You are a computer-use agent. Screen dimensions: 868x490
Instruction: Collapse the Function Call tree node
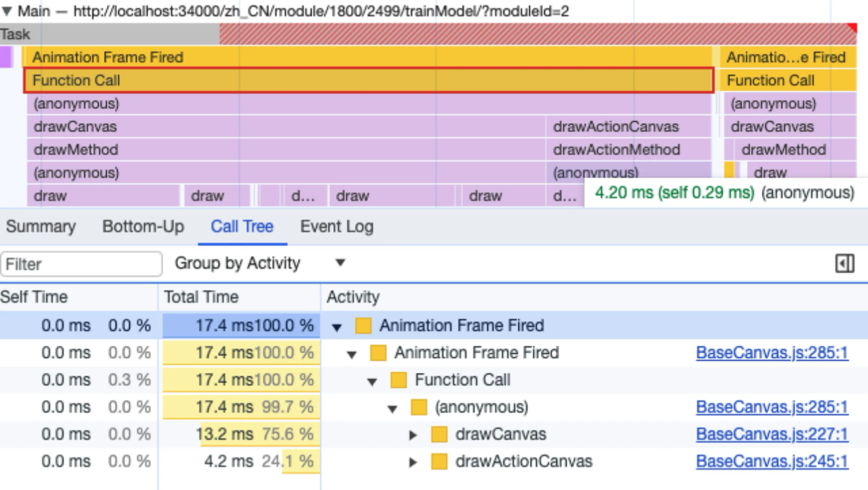pyautogui.click(x=372, y=381)
